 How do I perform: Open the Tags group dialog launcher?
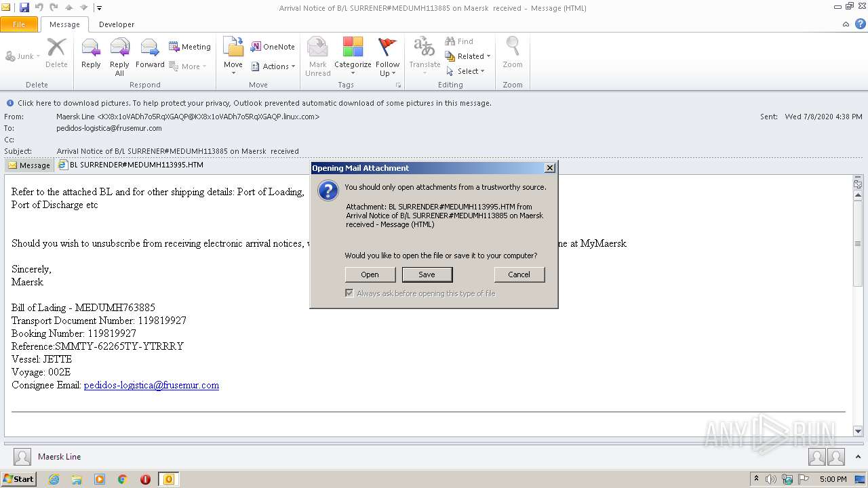pyautogui.click(x=398, y=85)
